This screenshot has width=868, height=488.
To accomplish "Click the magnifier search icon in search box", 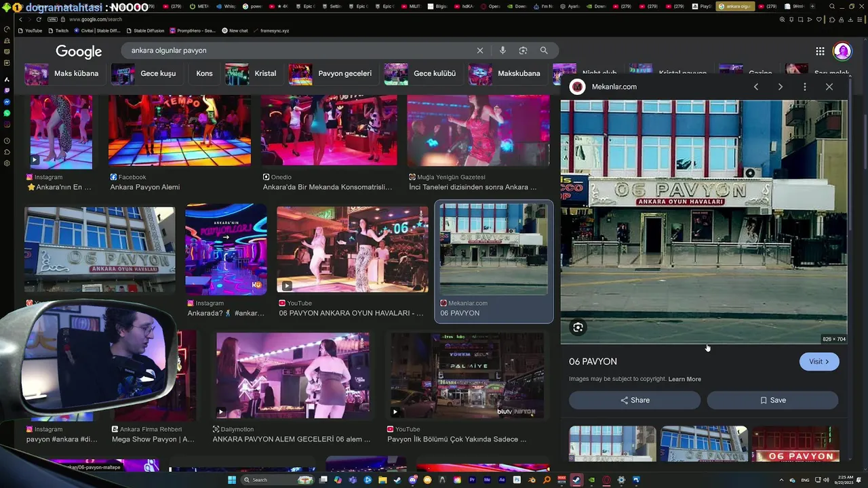I will click(x=544, y=50).
